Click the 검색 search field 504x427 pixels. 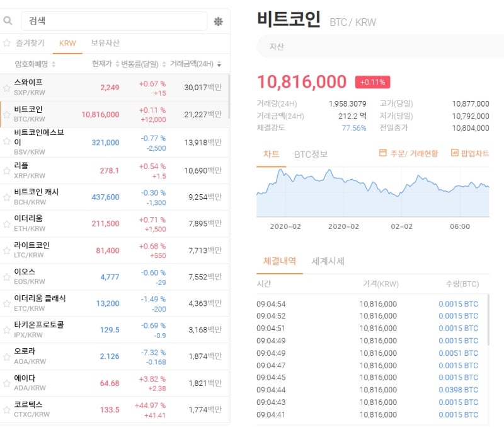coord(114,21)
